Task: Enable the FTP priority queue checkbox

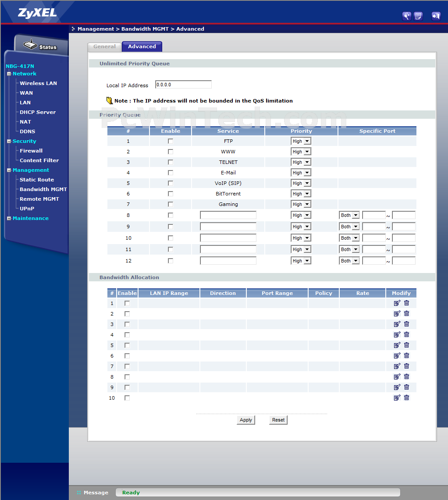Action: pyautogui.click(x=171, y=141)
